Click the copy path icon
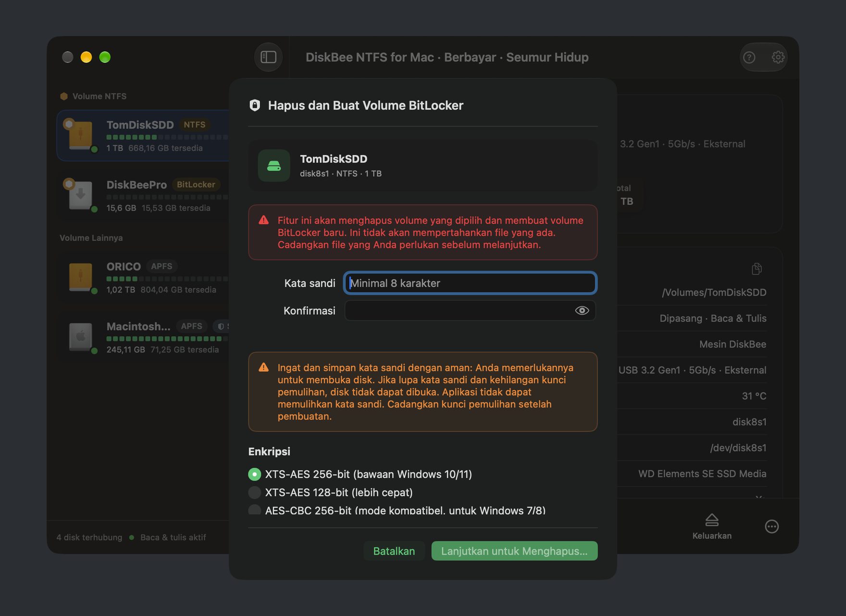The height and width of the screenshot is (616, 846). (757, 269)
